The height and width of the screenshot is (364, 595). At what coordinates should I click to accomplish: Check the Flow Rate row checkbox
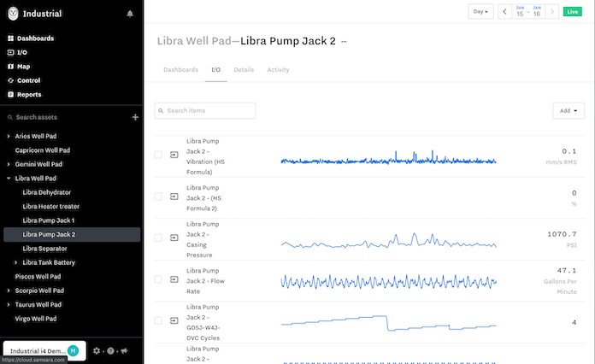coord(158,279)
